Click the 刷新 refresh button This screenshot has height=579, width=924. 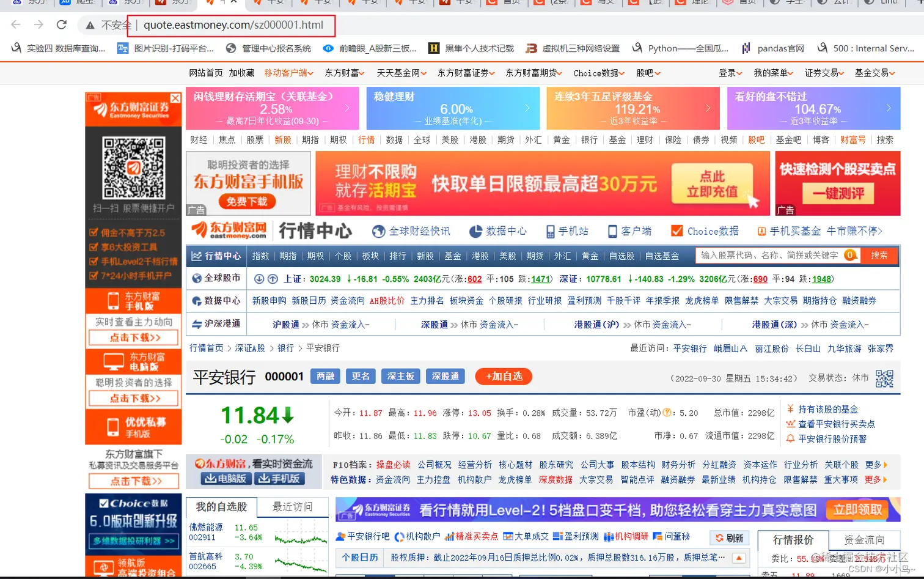(x=729, y=538)
